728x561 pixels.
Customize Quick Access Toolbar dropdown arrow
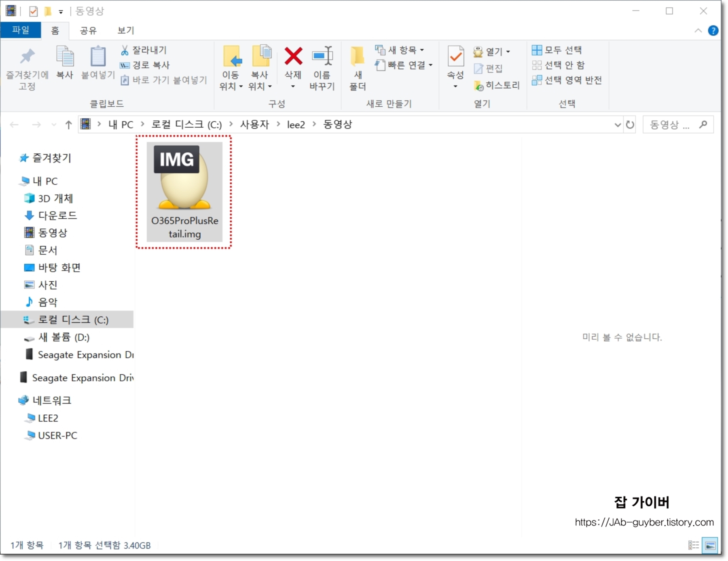[x=61, y=12]
